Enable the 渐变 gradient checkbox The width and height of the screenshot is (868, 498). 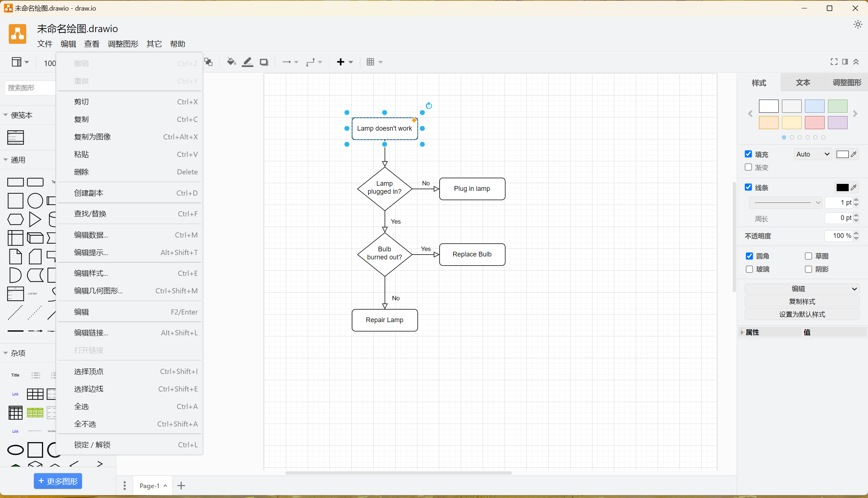(748, 167)
